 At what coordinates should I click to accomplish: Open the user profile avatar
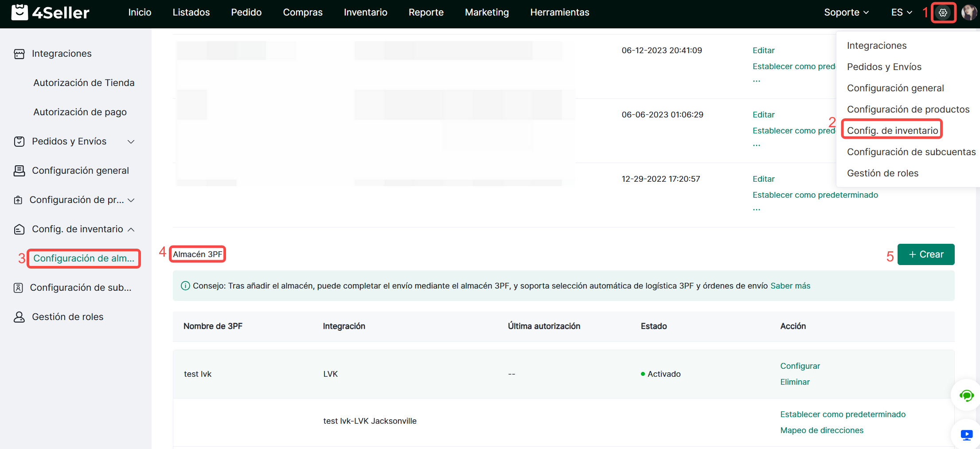pyautogui.click(x=968, y=12)
